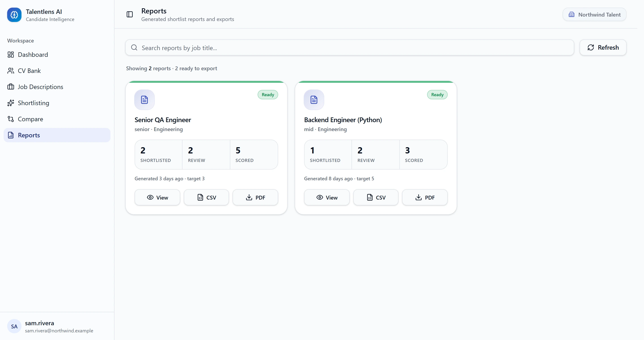Click the Backend Engineer (Python) title
This screenshot has height=340, width=644.
pyautogui.click(x=343, y=120)
